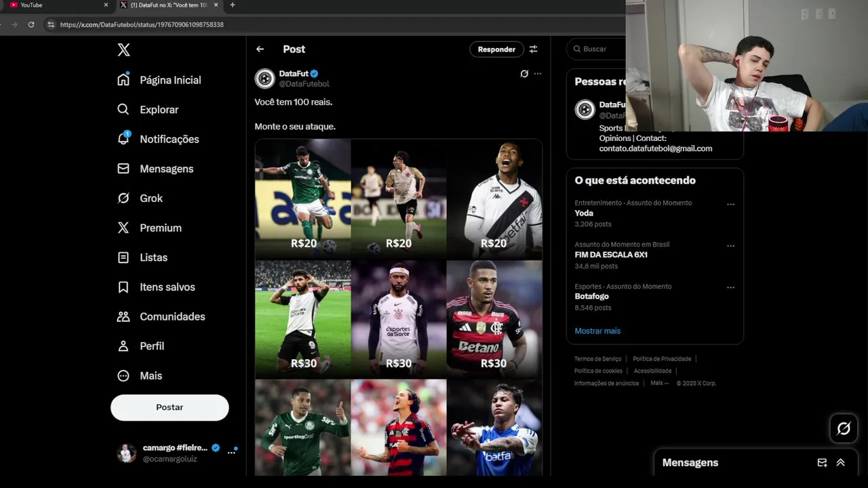Click the Grok icon on the DataFut post
Viewport: 868px width, 488px height.
524,73
